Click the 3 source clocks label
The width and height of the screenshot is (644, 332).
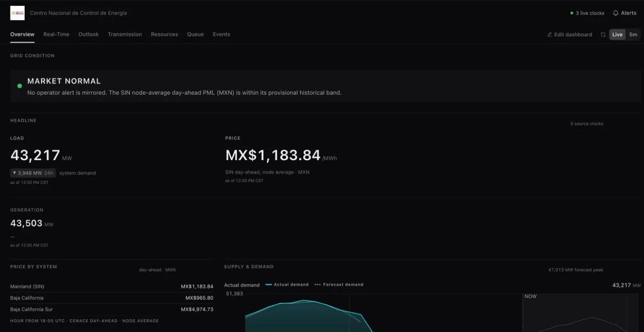click(586, 124)
